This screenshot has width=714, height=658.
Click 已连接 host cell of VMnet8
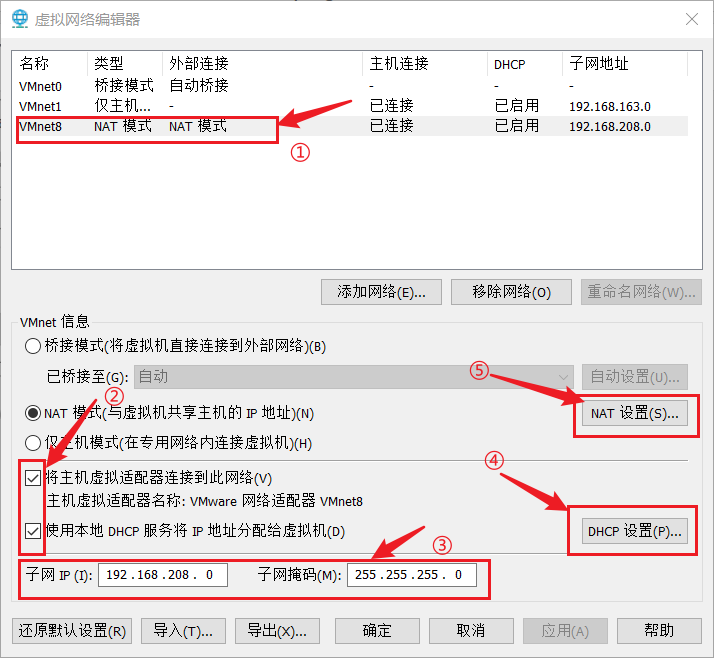click(x=391, y=126)
